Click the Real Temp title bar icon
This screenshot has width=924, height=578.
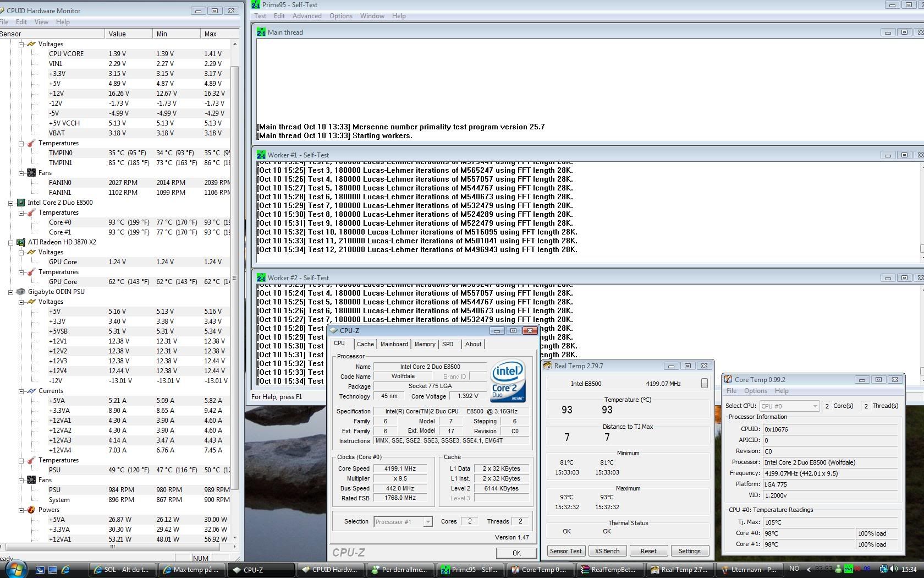tap(548, 366)
